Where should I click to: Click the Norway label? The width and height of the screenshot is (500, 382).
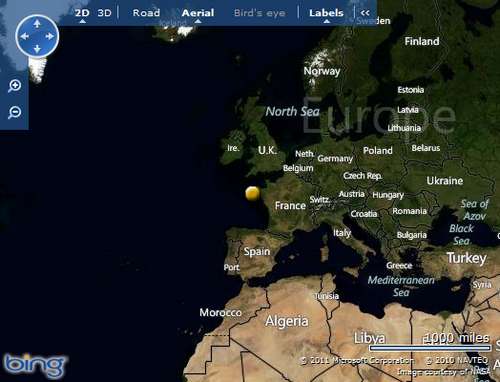[322, 71]
